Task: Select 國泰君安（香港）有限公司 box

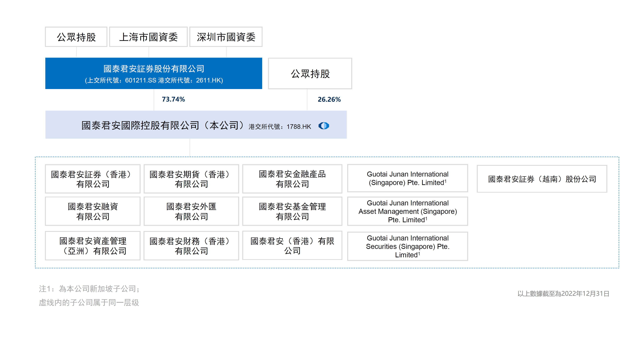Action: (292, 245)
